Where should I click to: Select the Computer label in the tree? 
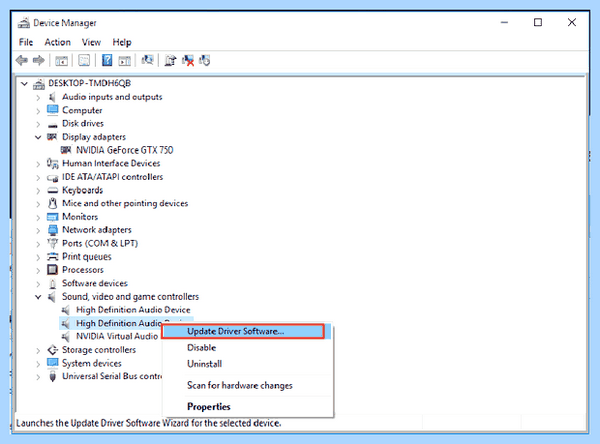[x=82, y=110]
